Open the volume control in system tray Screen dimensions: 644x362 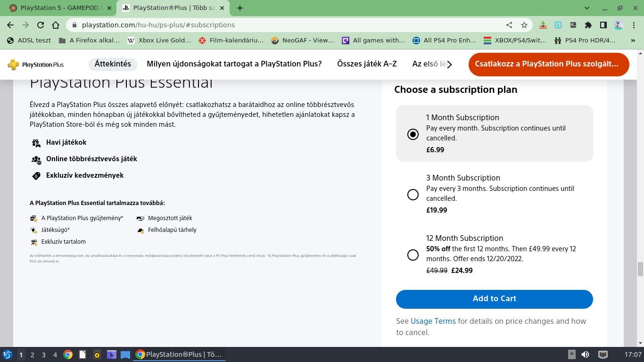(x=585, y=354)
